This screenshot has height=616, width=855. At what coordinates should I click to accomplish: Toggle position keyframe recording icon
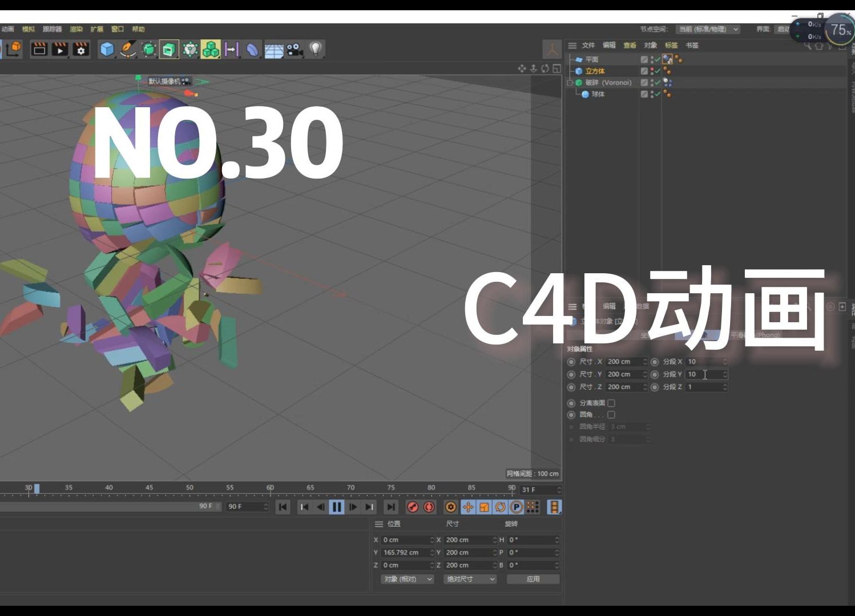(468, 507)
